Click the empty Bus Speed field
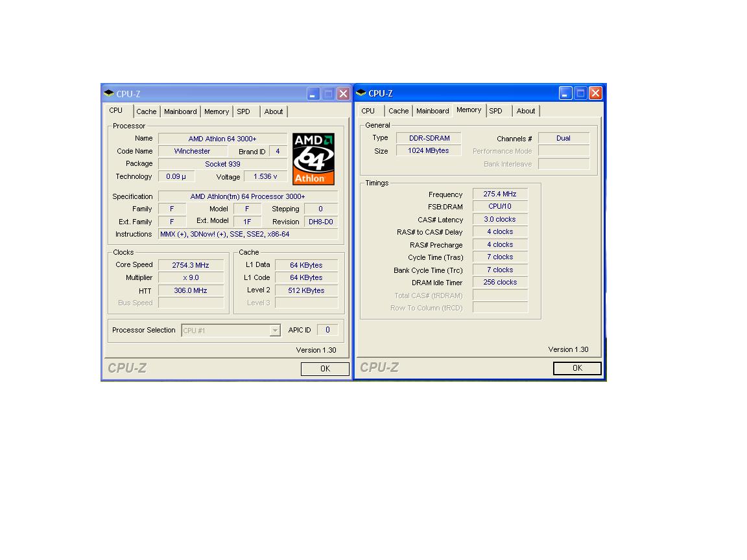 click(191, 303)
